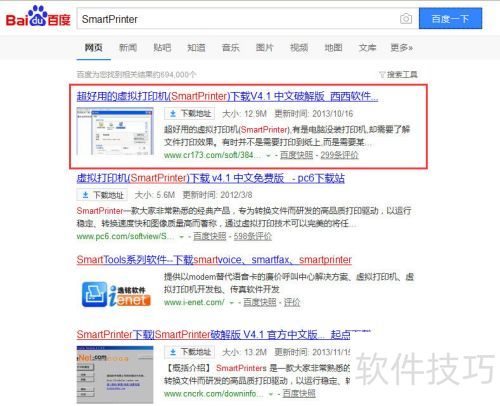The image size is (500, 406).
Task: Click the 大小: 5.6M text
Action: pyautogui.click(x=155, y=195)
